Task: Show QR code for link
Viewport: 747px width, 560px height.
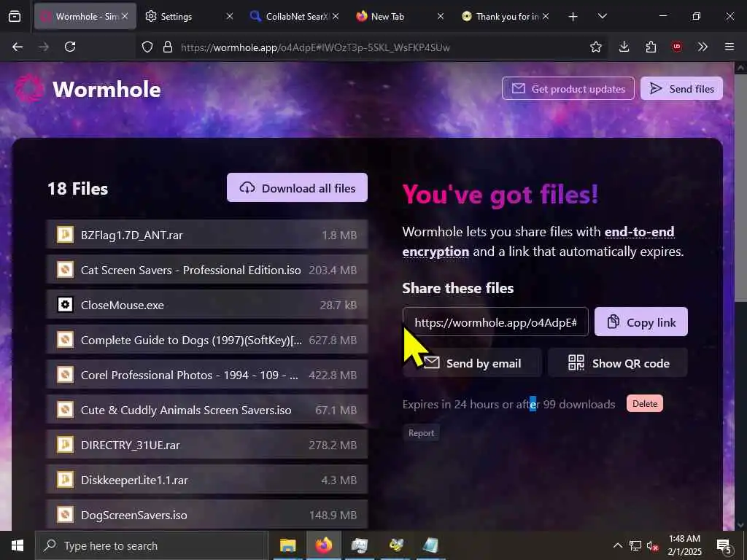Action: tap(617, 363)
